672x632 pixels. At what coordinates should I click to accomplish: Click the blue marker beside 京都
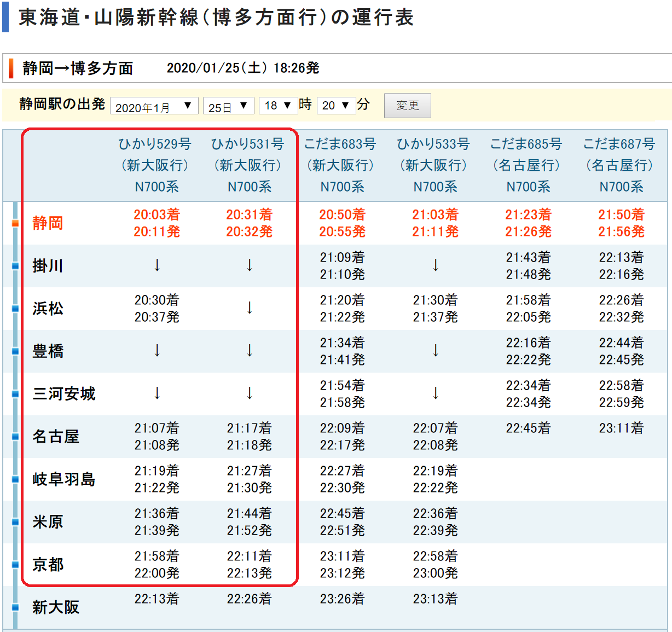[x=15, y=565]
